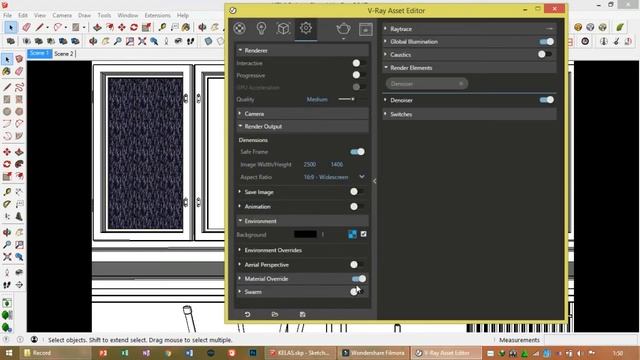Screen dimensions: 640x360
Task: Toggle the Denoiser switch
Action: pos(547,100)
